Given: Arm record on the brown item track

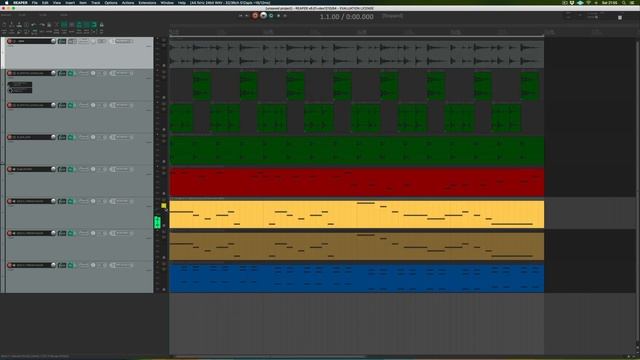Looking at the screenshot, I should click(x=9, y=233).
